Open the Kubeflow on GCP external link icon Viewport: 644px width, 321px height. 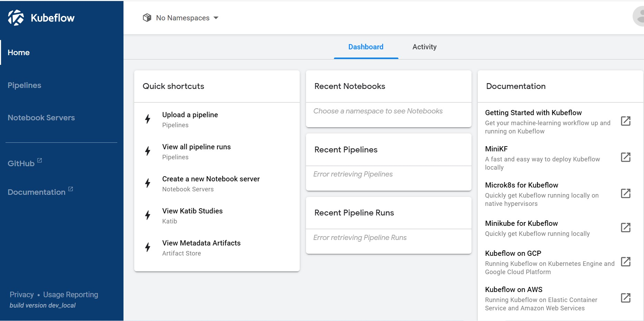(x=626, y=262)
